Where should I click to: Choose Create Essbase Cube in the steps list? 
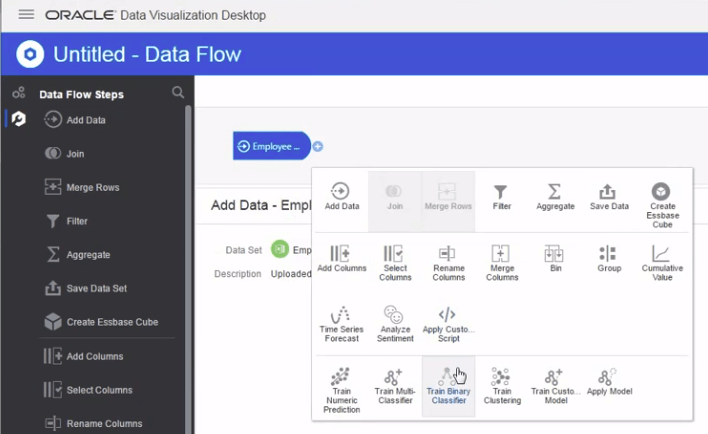101,322
